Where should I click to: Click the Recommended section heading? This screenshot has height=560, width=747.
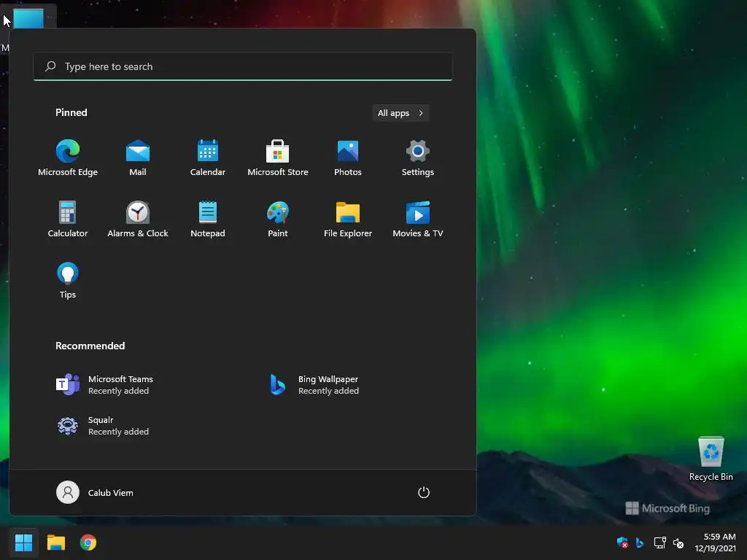(x=90, y=346)
